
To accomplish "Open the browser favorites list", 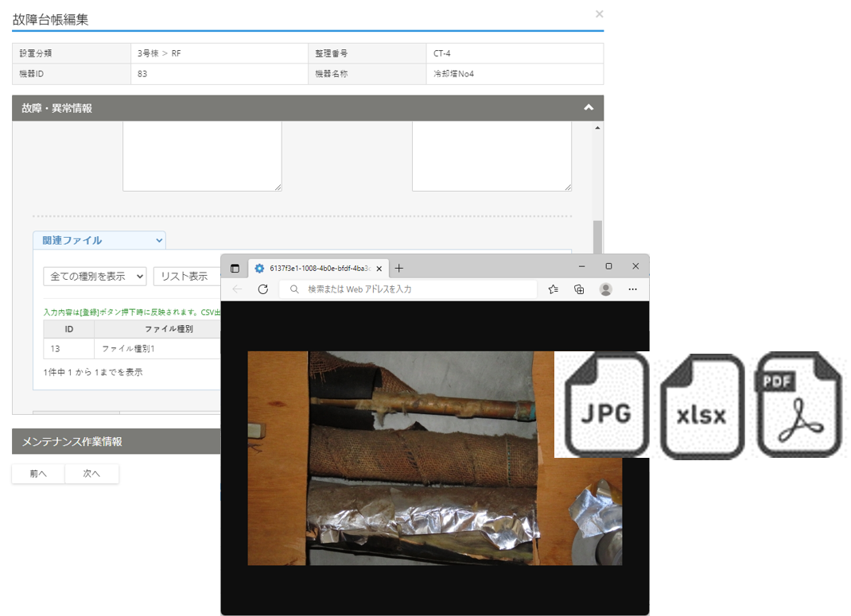I will 554,289.
